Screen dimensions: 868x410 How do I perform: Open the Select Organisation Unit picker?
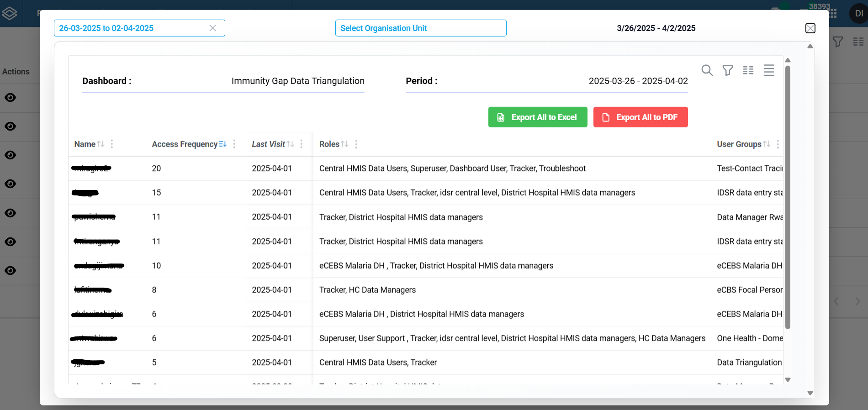click(x=421, y=28)
